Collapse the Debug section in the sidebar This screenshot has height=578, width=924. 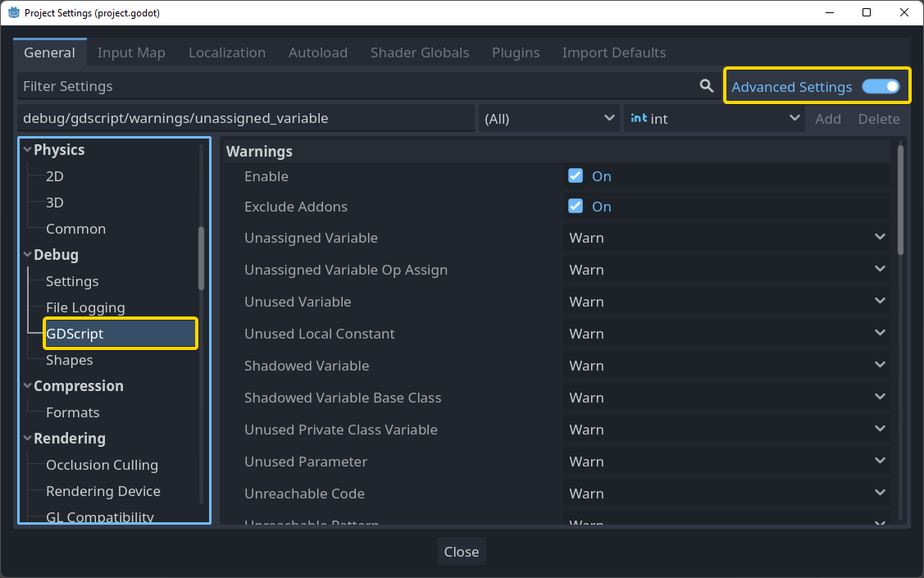tap(27, 254)
